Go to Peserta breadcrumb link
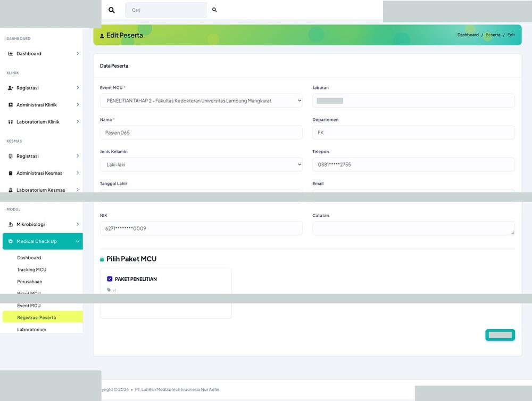532x401 pixels. click(x=493, y=35)
